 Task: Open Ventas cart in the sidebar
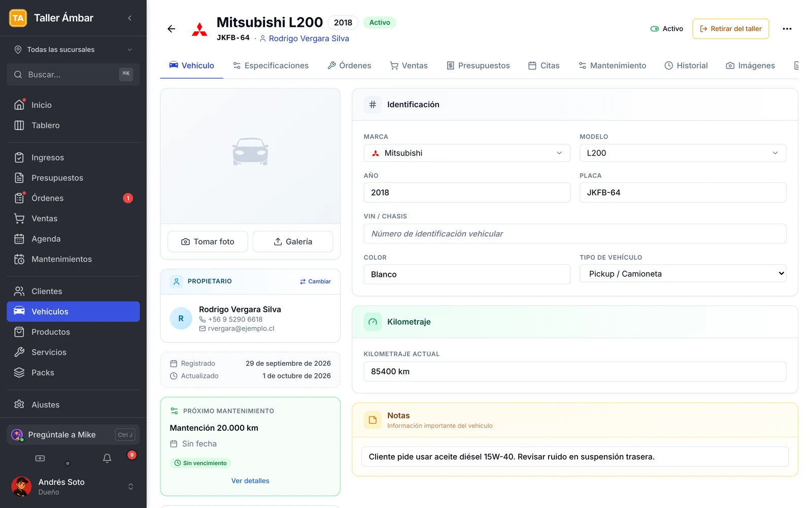pyautogui.click(x=73, y=218)
